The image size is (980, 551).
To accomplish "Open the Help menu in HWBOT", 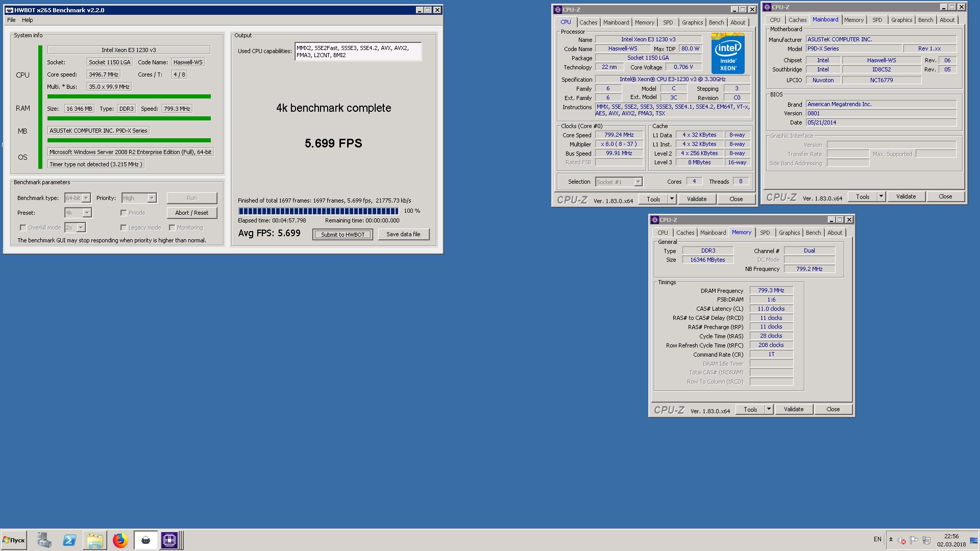I will point(28,20).
